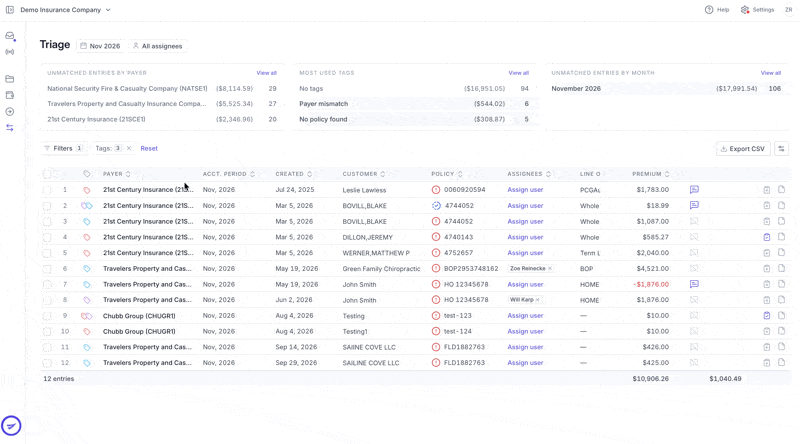Open column display settings next to Export CSV
800x444 pixels.
(x=781, y=149)
